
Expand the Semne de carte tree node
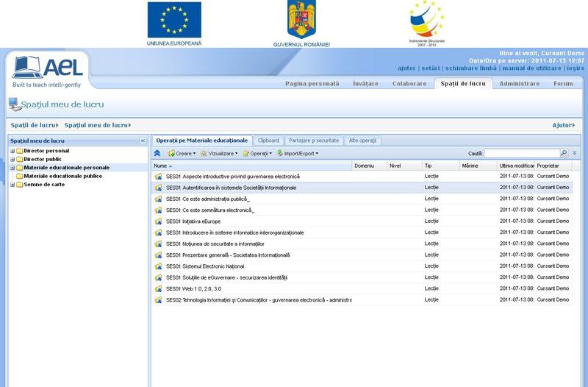12,185
